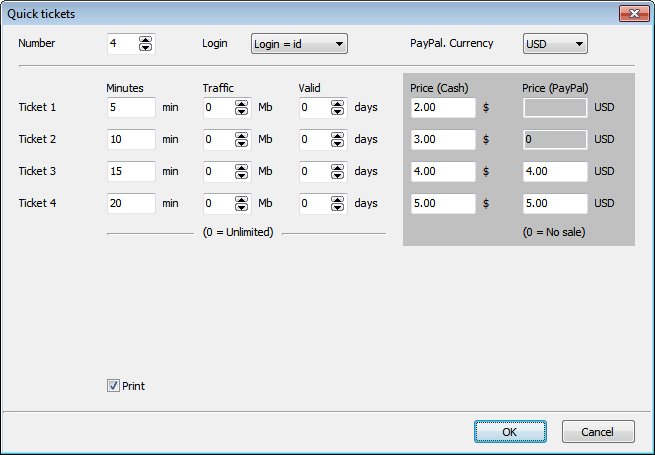Cancel the Quick tickets dialog
This screenshot has width=655, height=455.
(x=598, y=432)
